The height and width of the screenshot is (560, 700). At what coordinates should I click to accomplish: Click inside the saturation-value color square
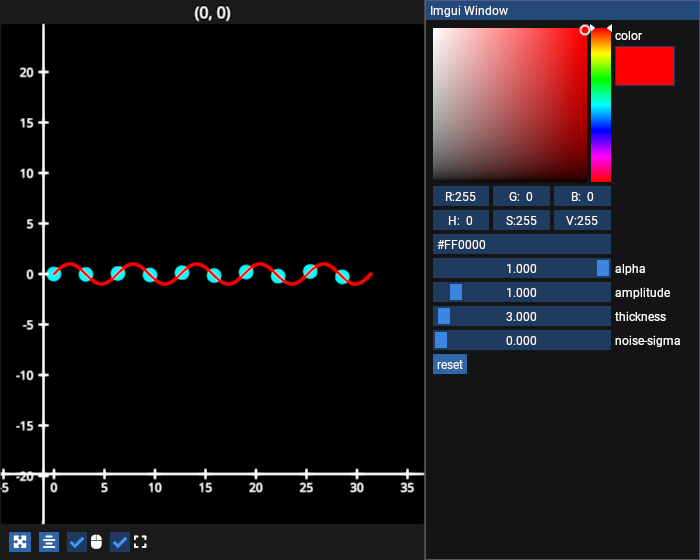pyautogui.click(x=509, y=104)
